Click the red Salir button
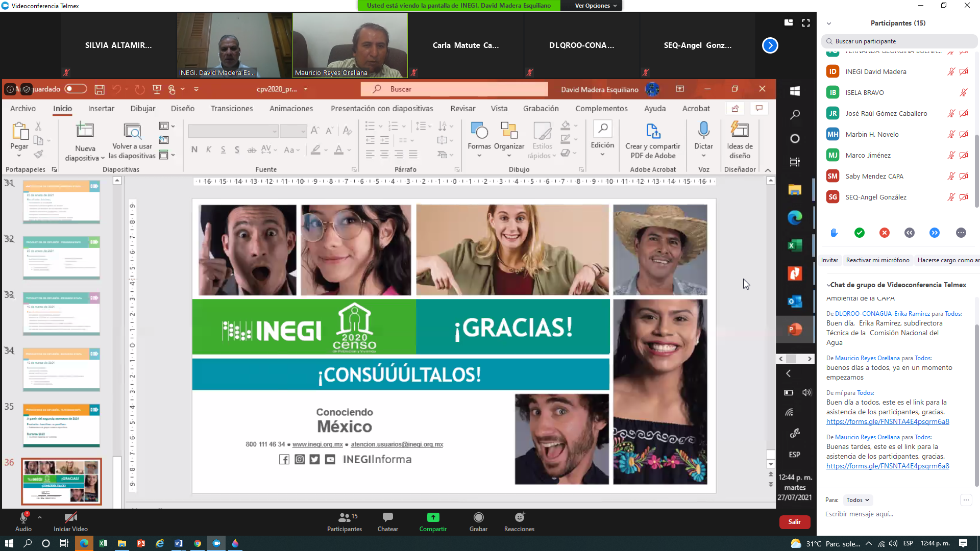The image size is (980, 551). pos(795,522)
